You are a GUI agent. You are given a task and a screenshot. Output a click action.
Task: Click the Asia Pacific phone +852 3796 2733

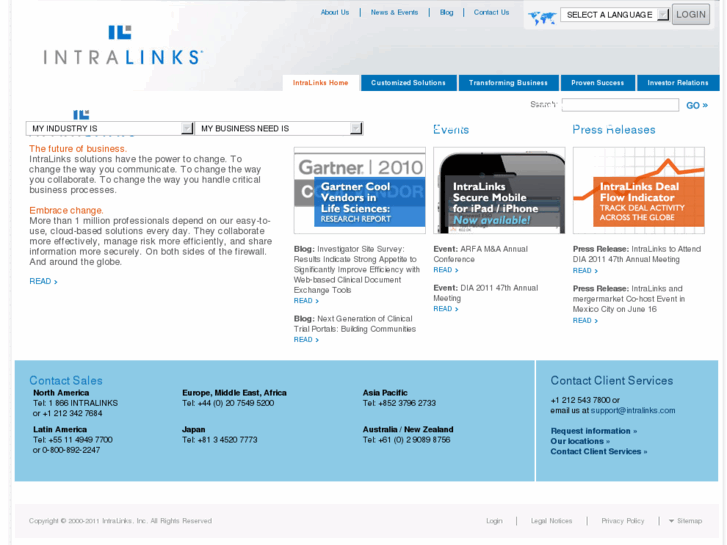pyautogui.click(x=407, y=403)
